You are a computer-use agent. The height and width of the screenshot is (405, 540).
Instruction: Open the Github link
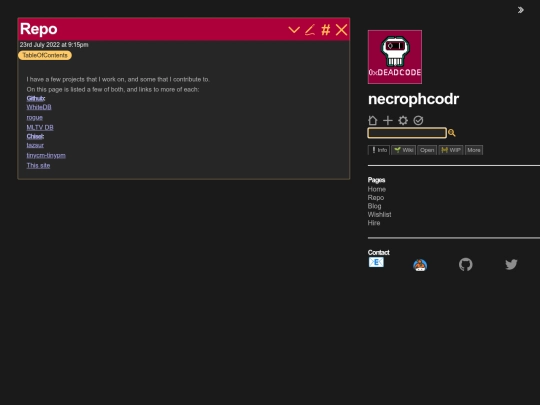[36, 98]
